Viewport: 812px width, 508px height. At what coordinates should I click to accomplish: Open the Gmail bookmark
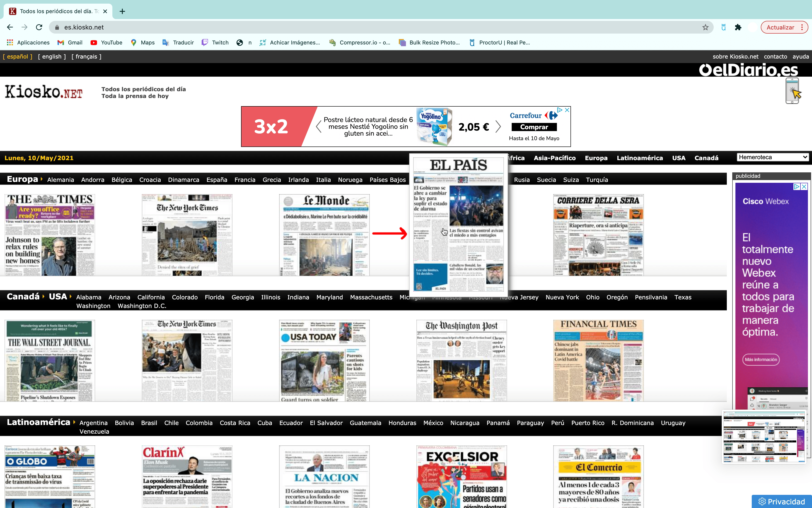(x=70, y=42)
